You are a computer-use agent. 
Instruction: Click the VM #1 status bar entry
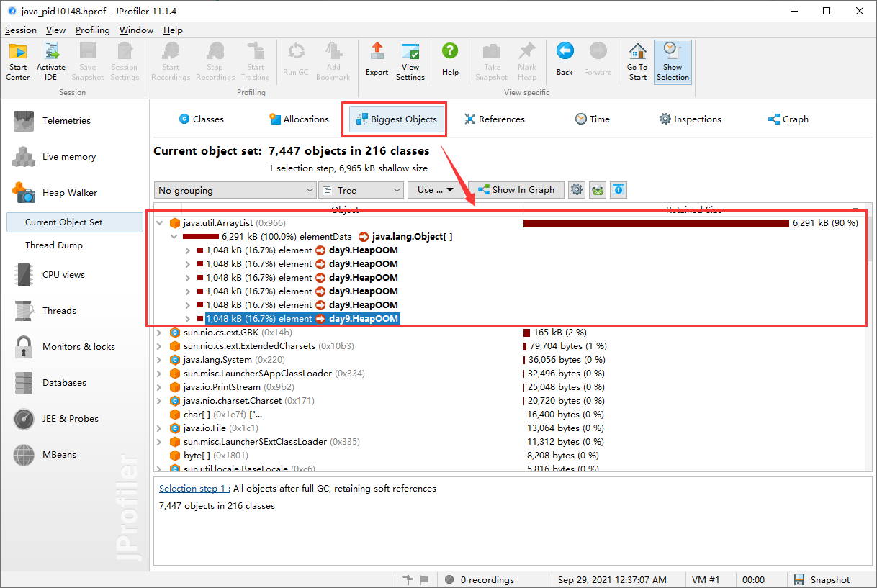pos(705,579)
